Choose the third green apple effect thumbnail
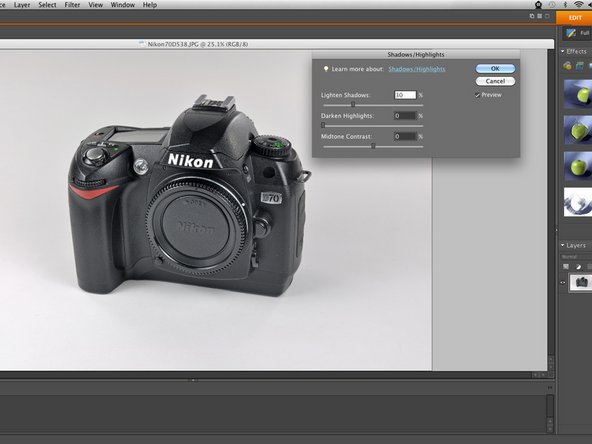This screenshot has height=444, width=592. [578, 166]
